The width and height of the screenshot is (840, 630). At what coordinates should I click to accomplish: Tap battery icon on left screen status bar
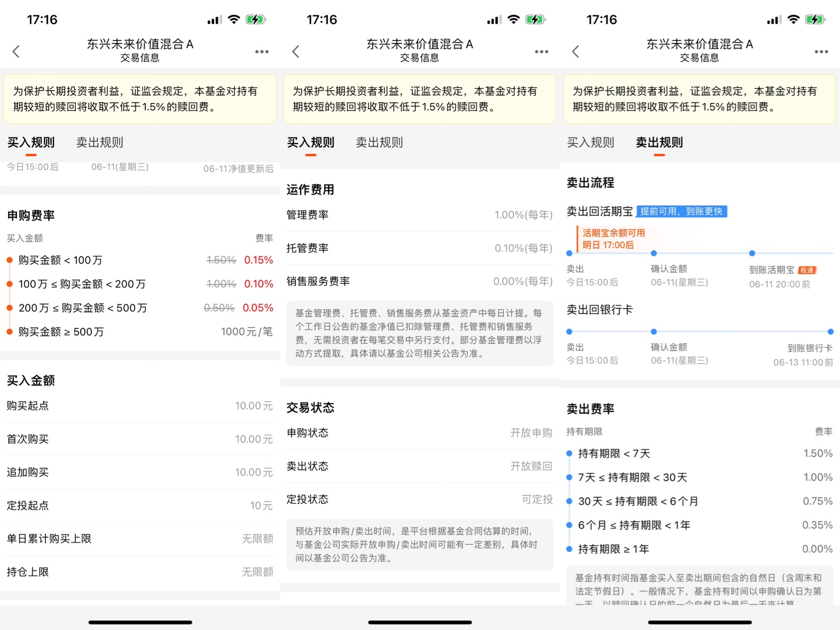pyautogui.click(x=256, y=20)
